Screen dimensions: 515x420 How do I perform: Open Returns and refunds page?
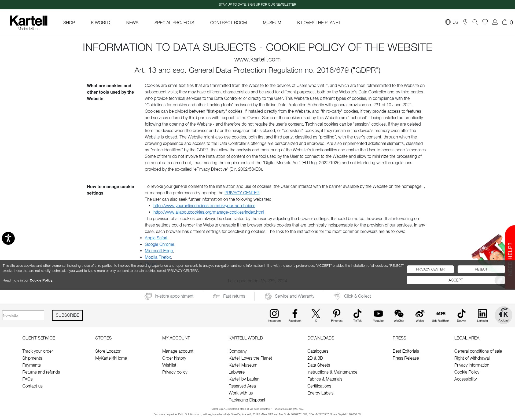[41, 372]
